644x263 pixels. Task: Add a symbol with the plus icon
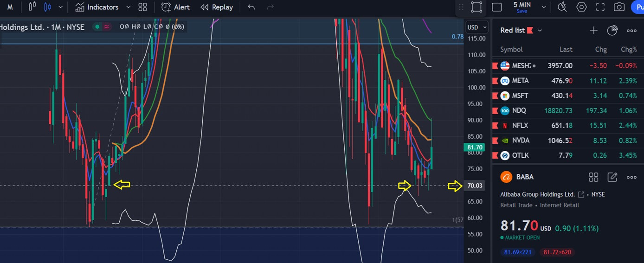pos(593,30)
